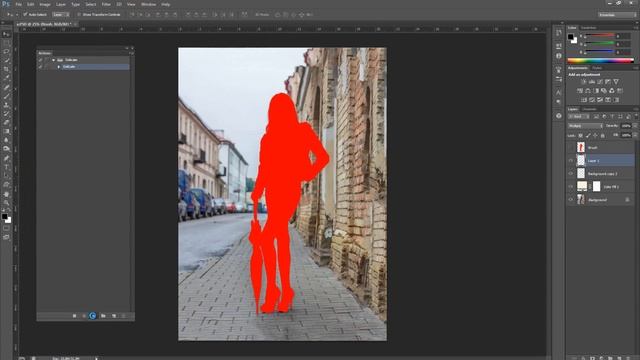The width and height of the screenshot is (640, 360).
Task: Click foreground color swatch in toolbox
Action: point(4,216)
